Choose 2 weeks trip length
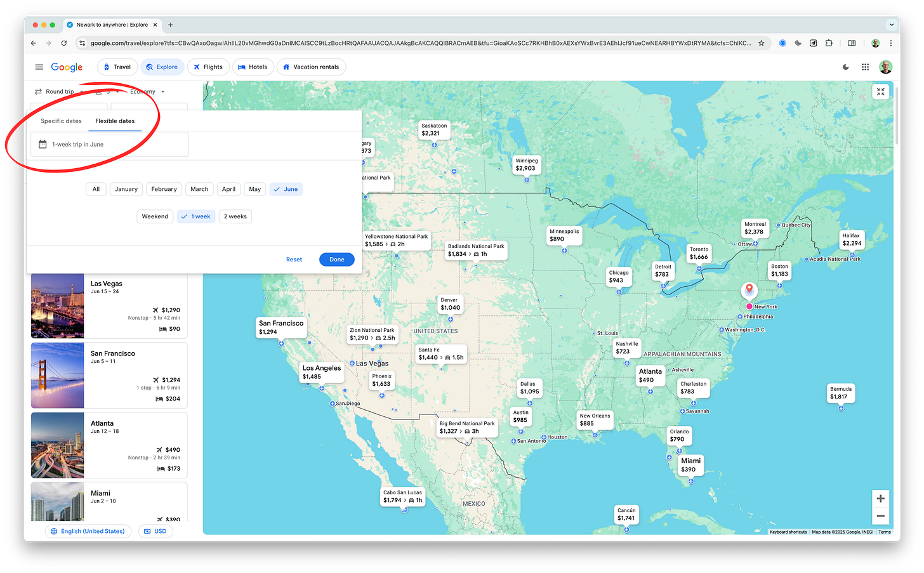Viewport: 924px width, 573px height. click(x=235, y=216)
